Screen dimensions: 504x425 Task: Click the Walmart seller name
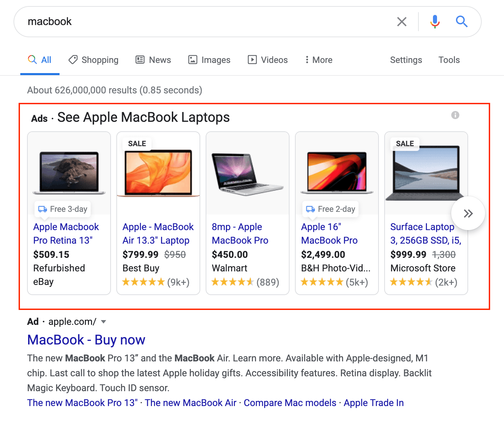pyautogui.click(x=229, y=268)
